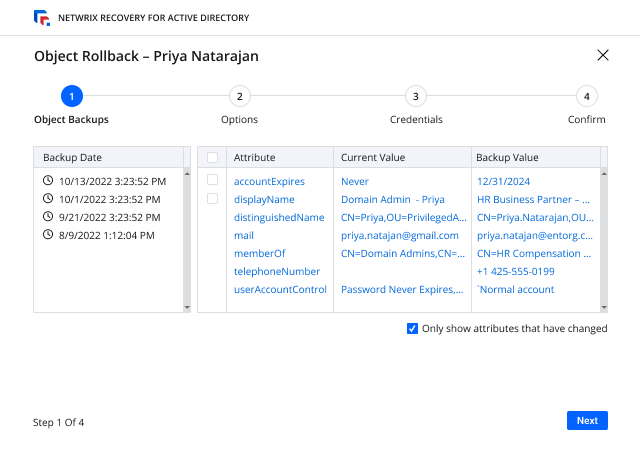
Task: Jump to step 4 Confirm circle
Action: coord(587,96)
